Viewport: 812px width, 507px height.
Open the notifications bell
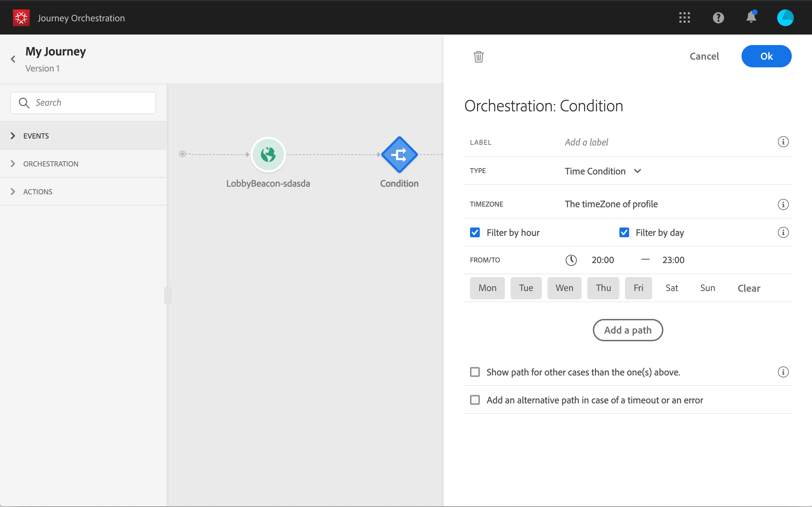click(751, 17)
